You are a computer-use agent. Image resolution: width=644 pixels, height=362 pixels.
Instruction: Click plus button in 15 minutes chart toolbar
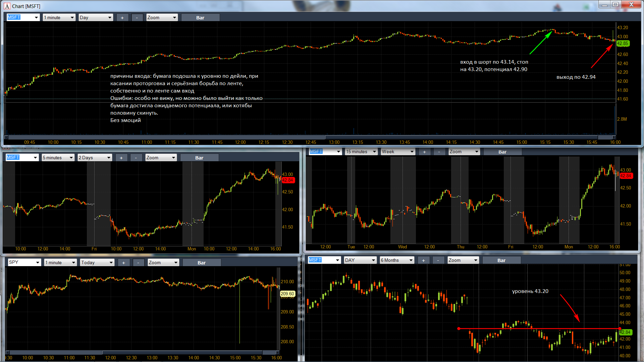point(425,152)
